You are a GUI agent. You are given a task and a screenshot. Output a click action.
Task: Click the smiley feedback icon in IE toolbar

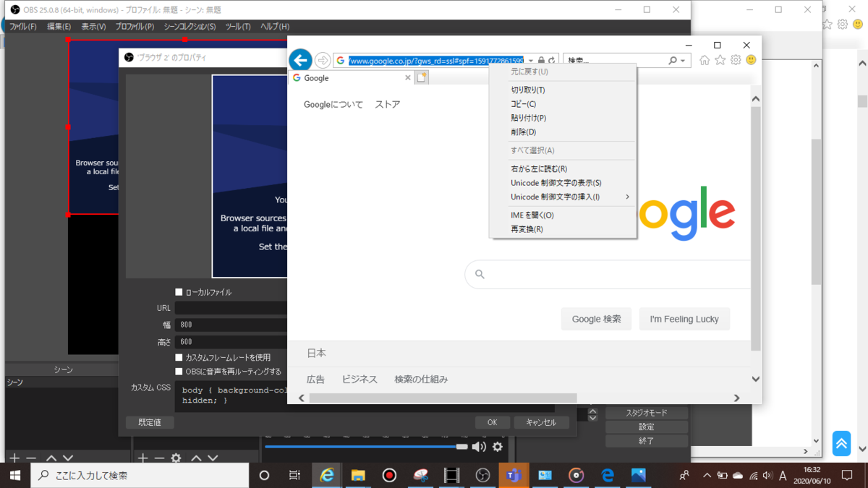751,60
